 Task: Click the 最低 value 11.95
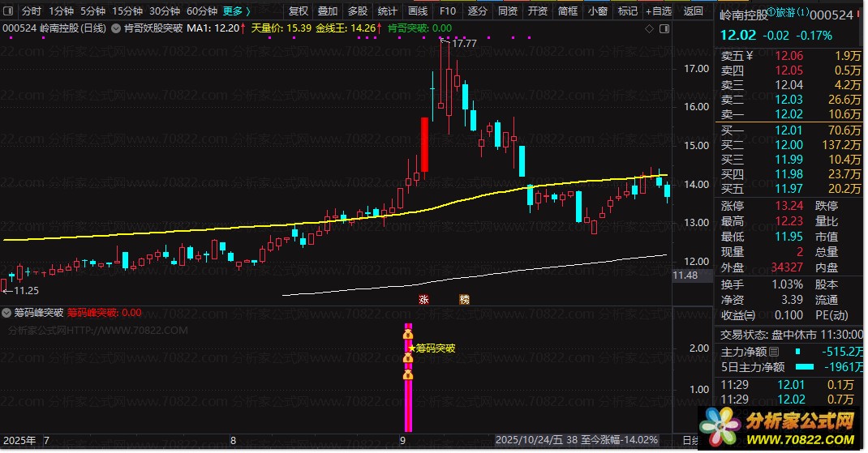coord(789,237)
